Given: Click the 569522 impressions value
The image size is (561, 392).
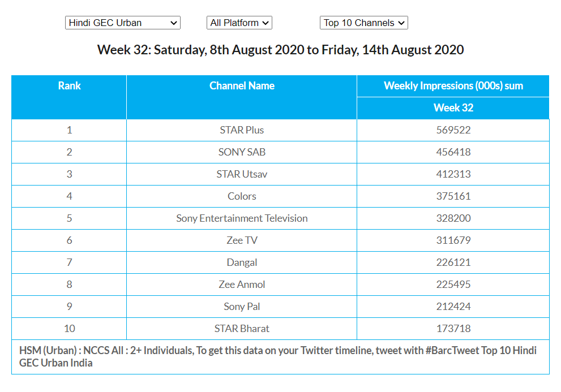Looking at the screenshot, I should 453,130.
